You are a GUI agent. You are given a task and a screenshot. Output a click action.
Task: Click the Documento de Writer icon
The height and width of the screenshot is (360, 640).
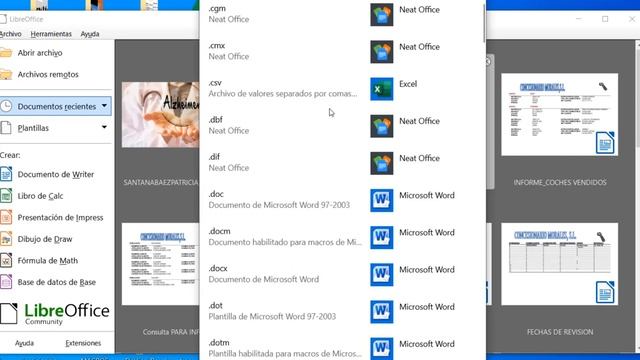click(x=6, y=174)
